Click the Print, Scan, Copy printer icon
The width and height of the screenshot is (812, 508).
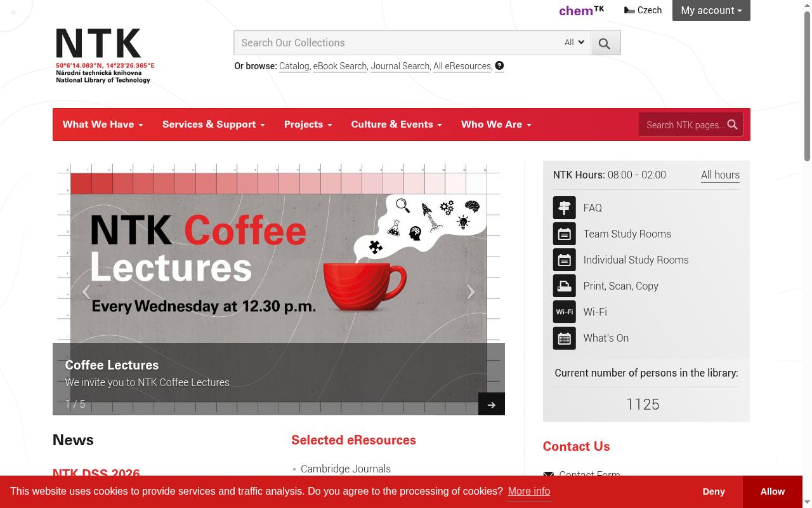coord(564,286)
